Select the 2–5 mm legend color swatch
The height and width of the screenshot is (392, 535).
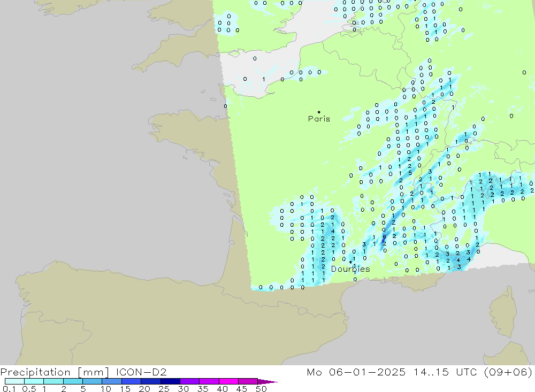[x=73, y=381]
